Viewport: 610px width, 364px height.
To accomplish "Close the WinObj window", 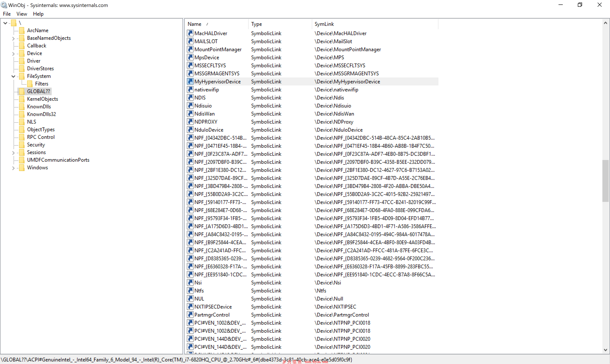I will (x=599, y=5).
